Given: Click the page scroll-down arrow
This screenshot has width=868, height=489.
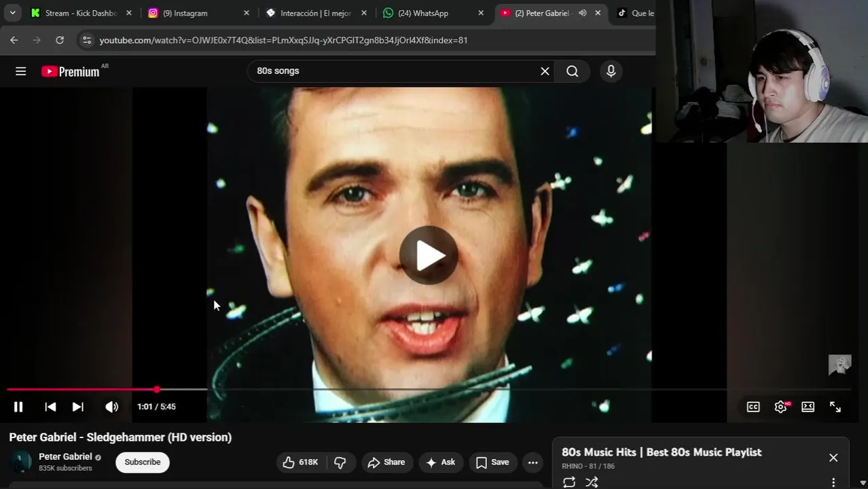Looking at the screenshot, I should click(863, 483).
